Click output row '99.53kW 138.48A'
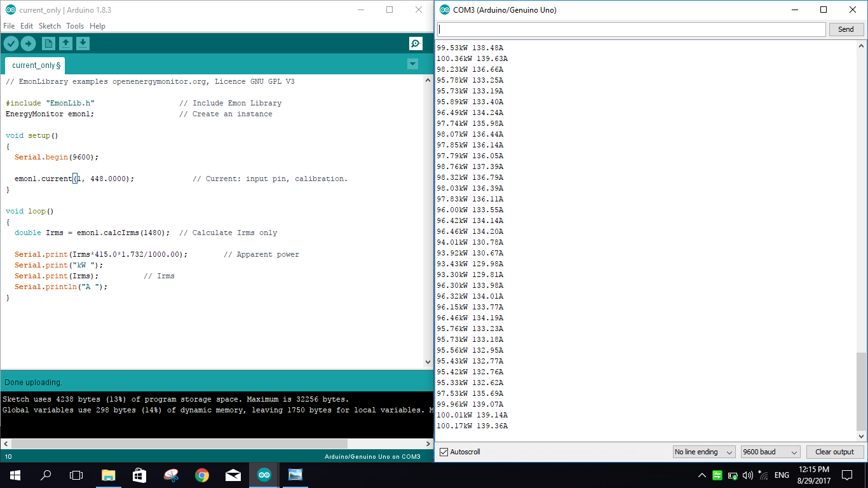This screenshot has width=868, height=488. 470,48
